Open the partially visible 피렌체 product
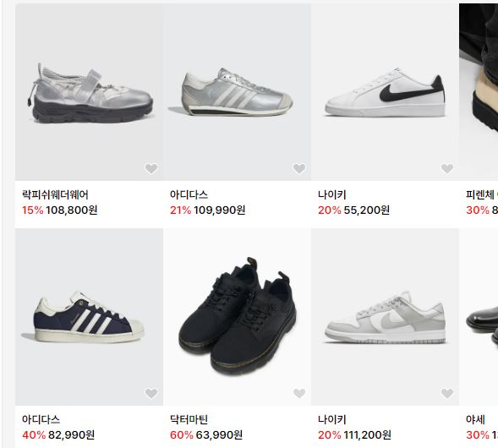This screenshot has height=448, width=498. click(479, 92)
